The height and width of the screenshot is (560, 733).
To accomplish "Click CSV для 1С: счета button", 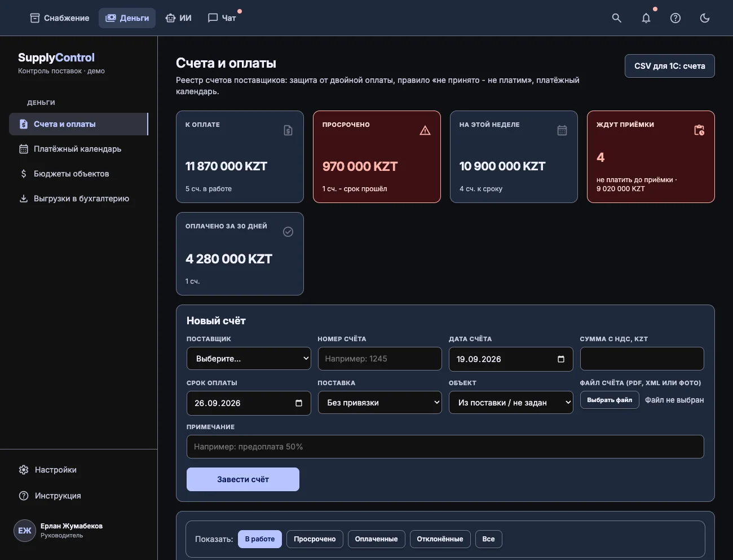I will click(x=670, y=66).
